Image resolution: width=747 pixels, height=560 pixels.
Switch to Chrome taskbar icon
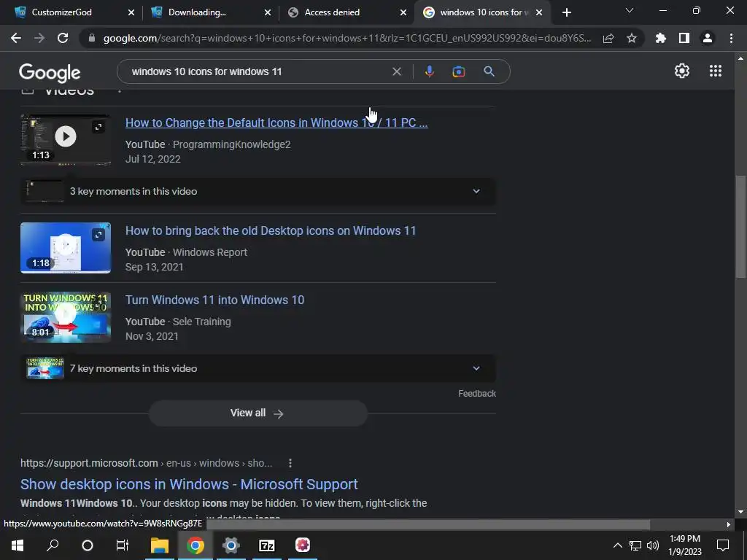coord(196,545)
